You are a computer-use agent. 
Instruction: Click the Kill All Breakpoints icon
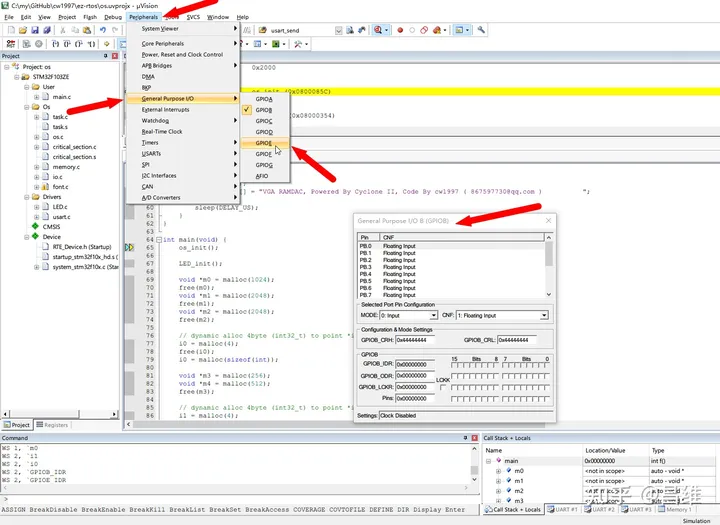point(436,30)
